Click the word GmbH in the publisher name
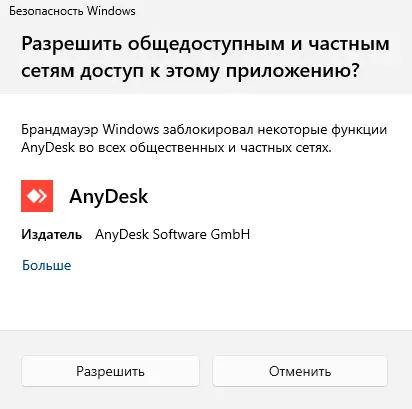 coord(230,235)
